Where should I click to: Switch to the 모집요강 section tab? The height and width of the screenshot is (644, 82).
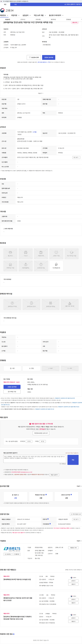[8, 19]
